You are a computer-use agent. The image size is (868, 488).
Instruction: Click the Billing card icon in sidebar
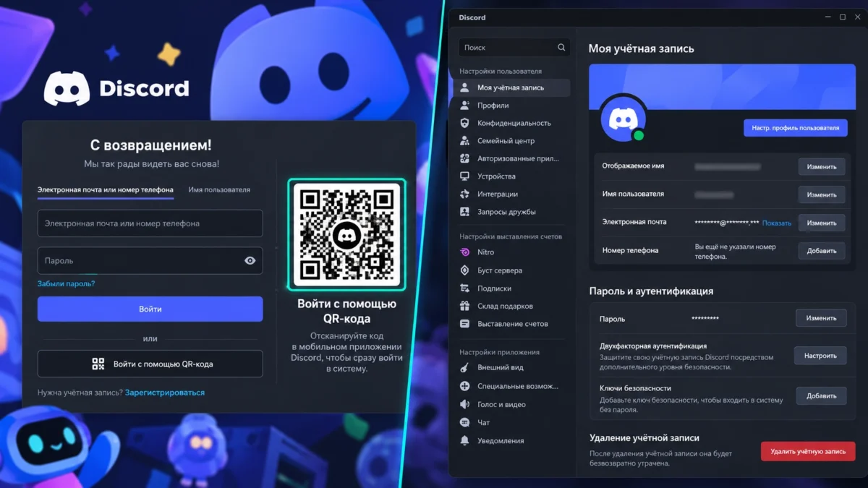pos(464,324)
